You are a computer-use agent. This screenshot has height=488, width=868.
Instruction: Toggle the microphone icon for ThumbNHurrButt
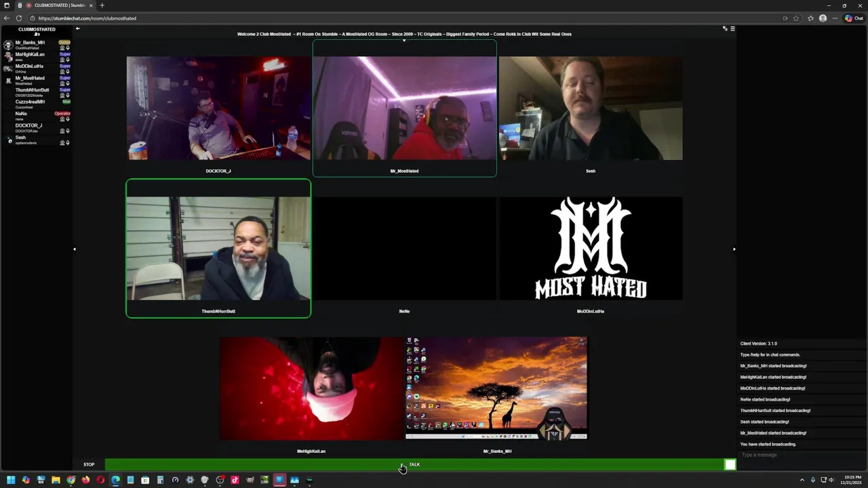coord(68,96)
